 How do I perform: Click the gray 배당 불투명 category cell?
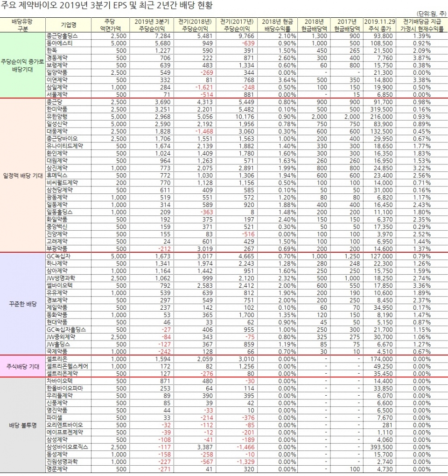(23, 425)
